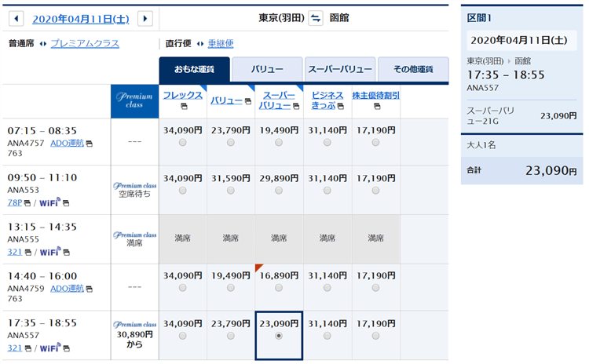Screen dimensions: 589x364
Task: Click the swap departure and arrival airports icon
Action: (315, 18)
